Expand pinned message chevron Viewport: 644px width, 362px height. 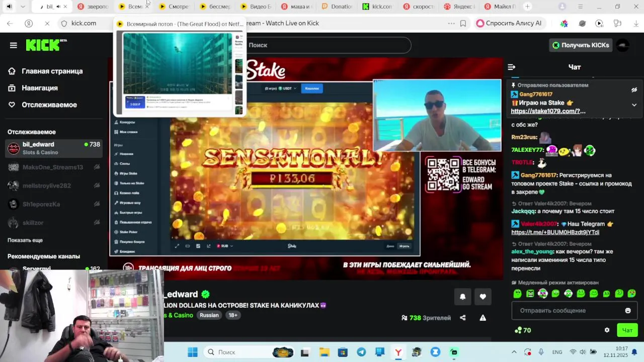coord(634,105)
